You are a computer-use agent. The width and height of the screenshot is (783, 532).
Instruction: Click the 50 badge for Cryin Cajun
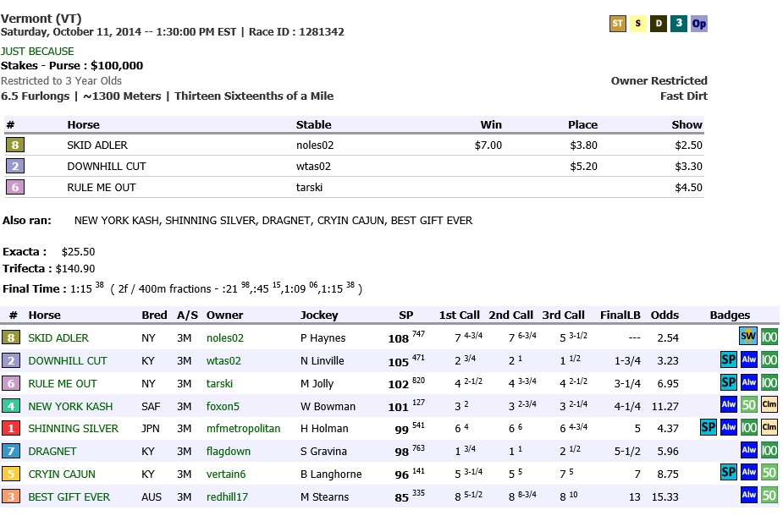[x=769, y=473]
